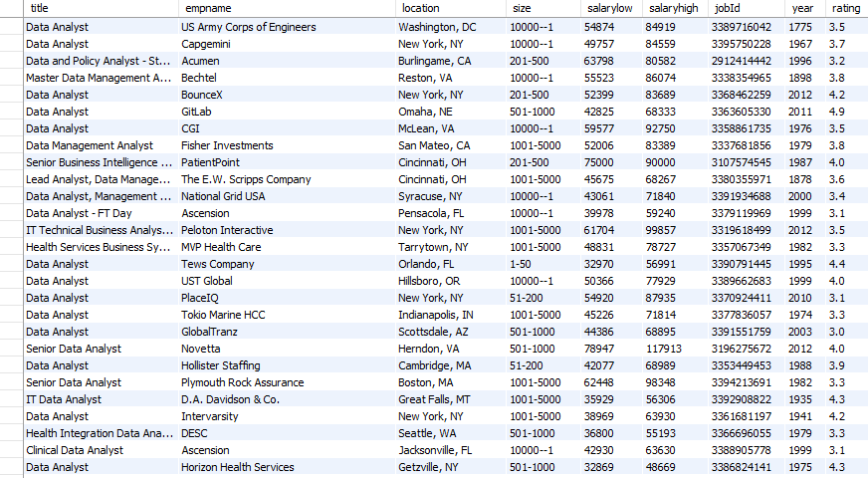Click the PatientPoint employer cell
Image resolution: width=868 pixels, height=478 pixels.
click(x=287, y=162)
